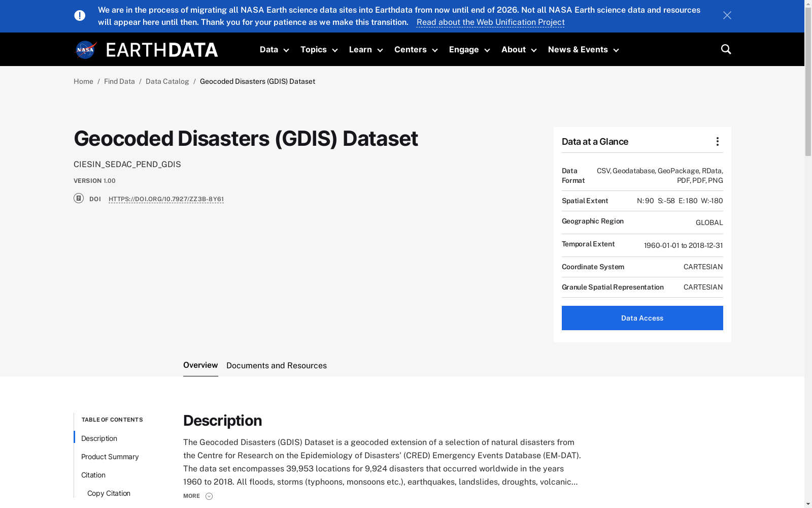Click the Coordinate System CARTESIAN value

click(x=703, y=267)
